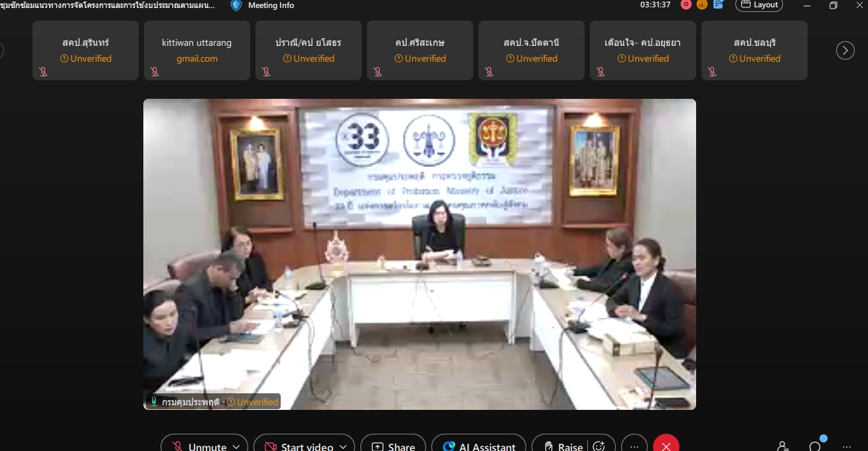
Task: Click the Meeting Info shield icon
Action: [236, 5]
